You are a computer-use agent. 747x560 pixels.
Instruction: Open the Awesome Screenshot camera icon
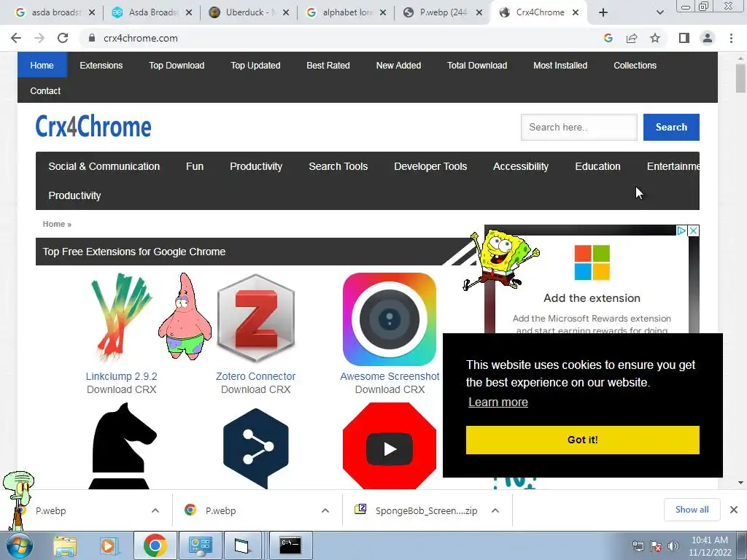click(x=390, y=319)
